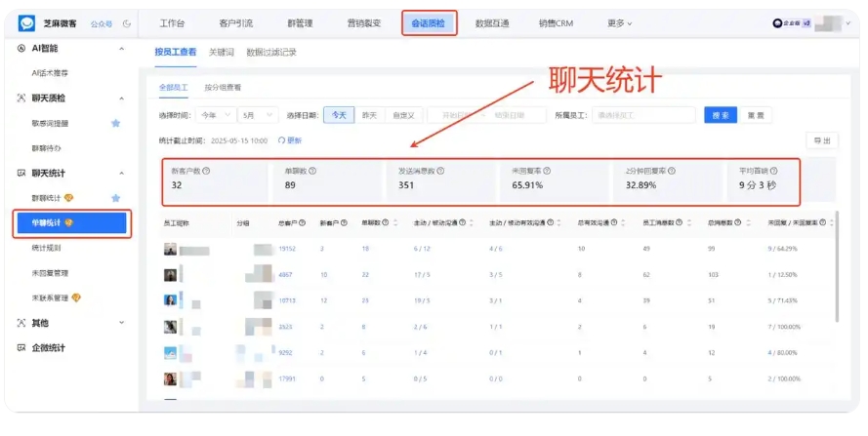Image resolution: width=868 pixels, height=436 pixels.
Task: Open the 客户引流 top menu
Action: (236, 23)
